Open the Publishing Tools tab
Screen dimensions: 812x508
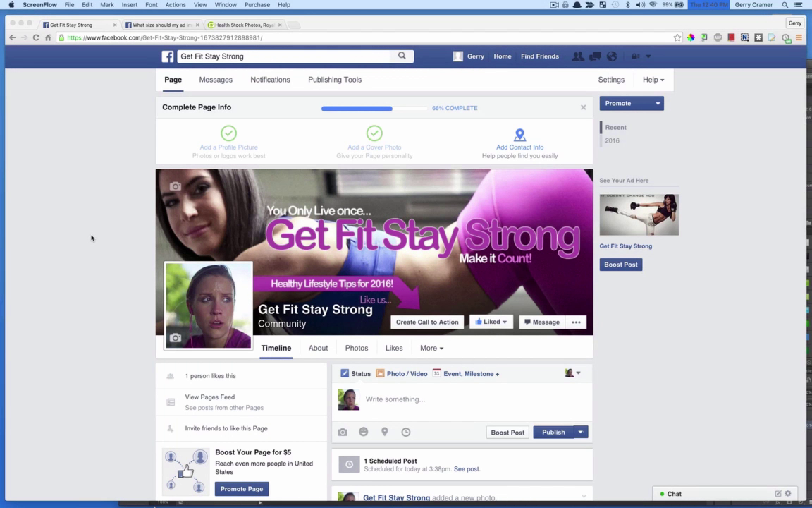click(335, 80)
